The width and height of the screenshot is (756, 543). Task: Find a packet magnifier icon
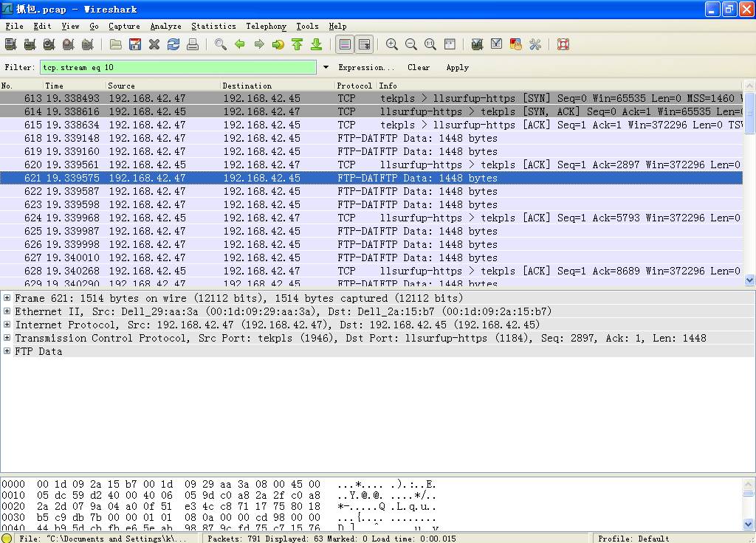(x=221, y=45)
